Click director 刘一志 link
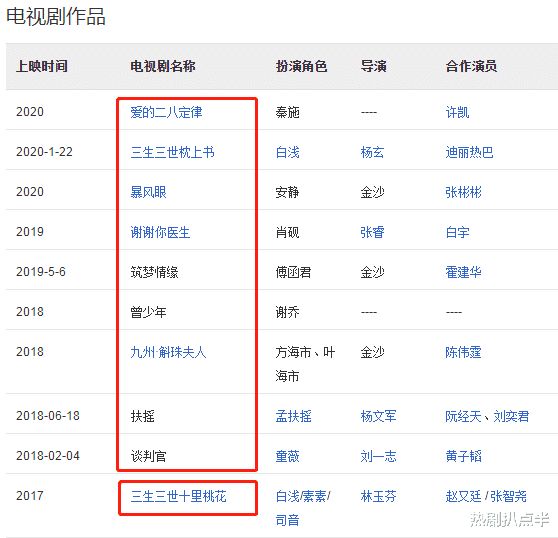This screenshot has width=558, height=538. point(378,456)
